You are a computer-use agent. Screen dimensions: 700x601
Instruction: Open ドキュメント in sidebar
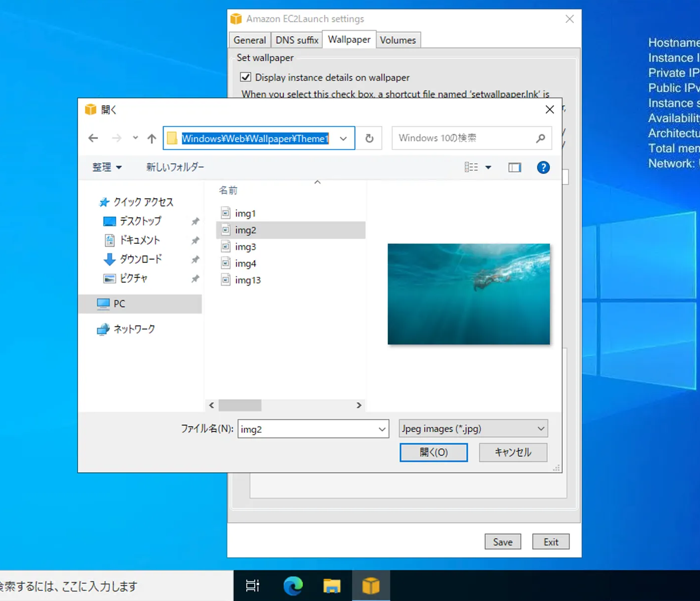tap(133, 240)
